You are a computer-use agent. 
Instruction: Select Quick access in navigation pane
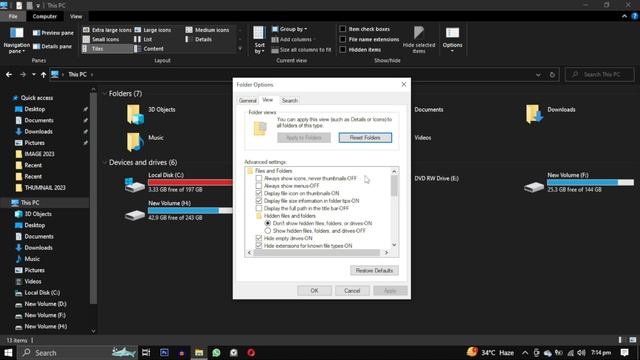(x=36, y=98)
